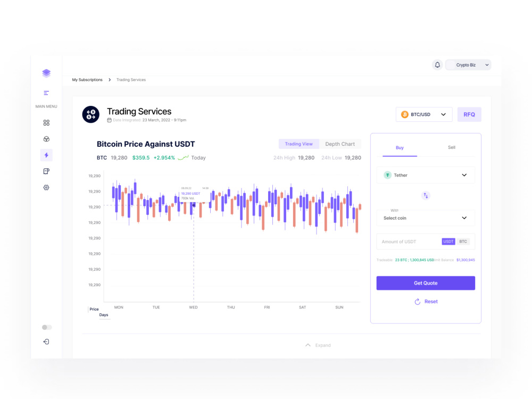Click the Get Quote button
Image resolution: width=532 pixels, height=399 pixels.
point(426,283)
